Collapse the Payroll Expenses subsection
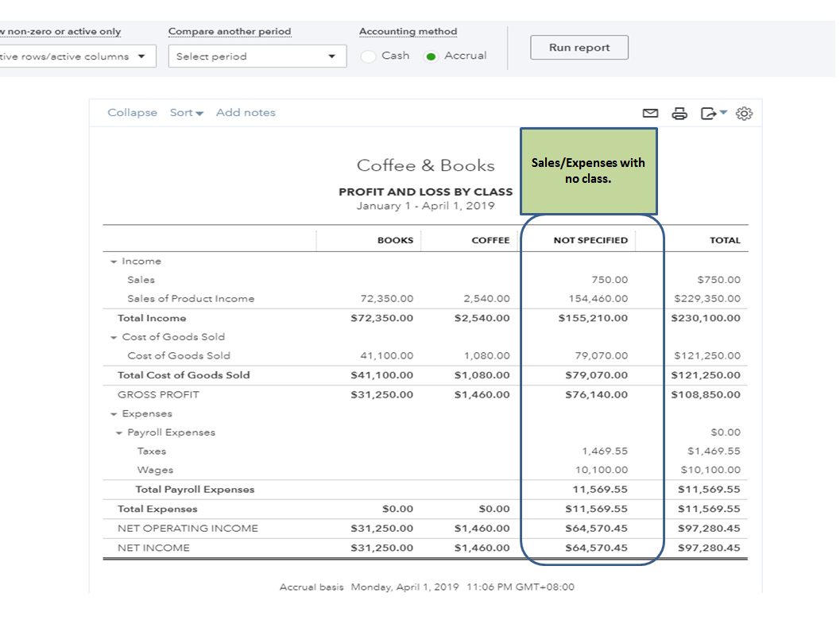 pyautogui.click(x=119, y=433)
